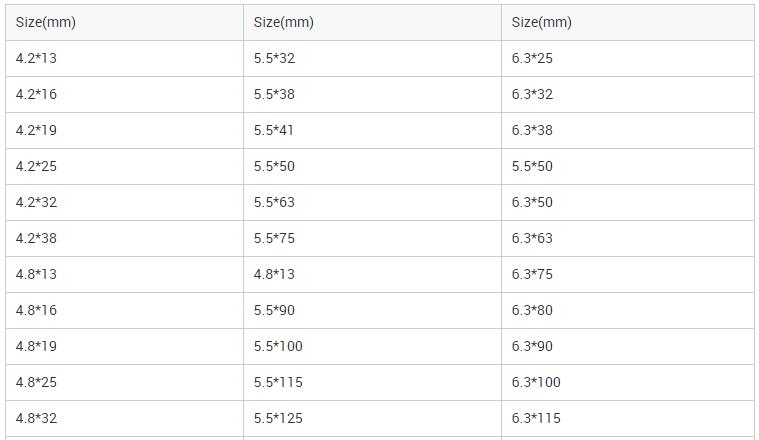Select the 6.3*63 cell

click(627, 239)
